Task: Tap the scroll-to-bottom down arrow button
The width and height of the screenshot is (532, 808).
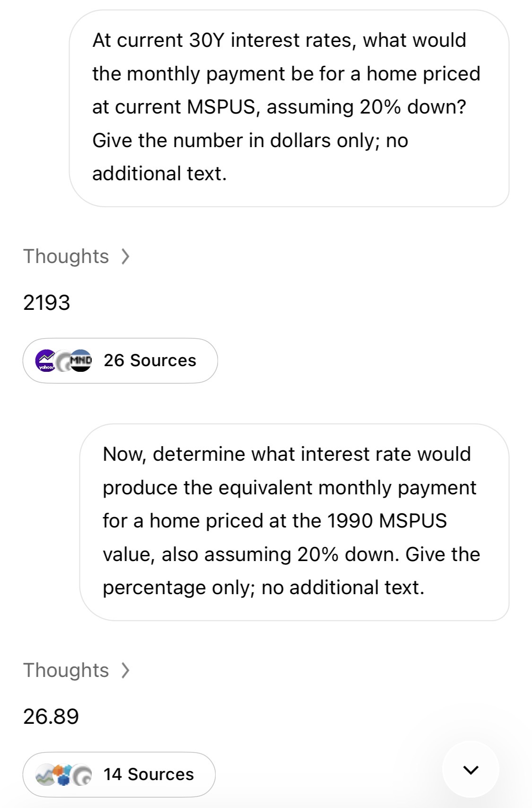Action: click(x=471, y=770)
